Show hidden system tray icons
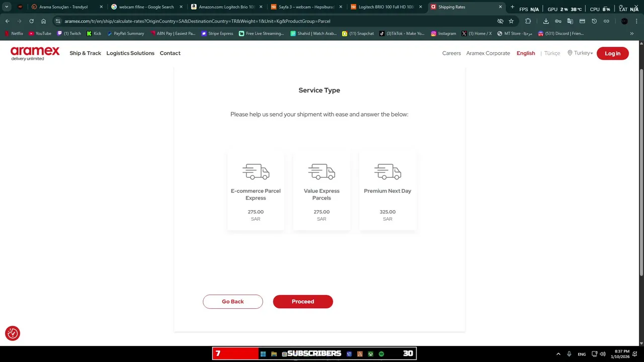 tap(558, 354)
